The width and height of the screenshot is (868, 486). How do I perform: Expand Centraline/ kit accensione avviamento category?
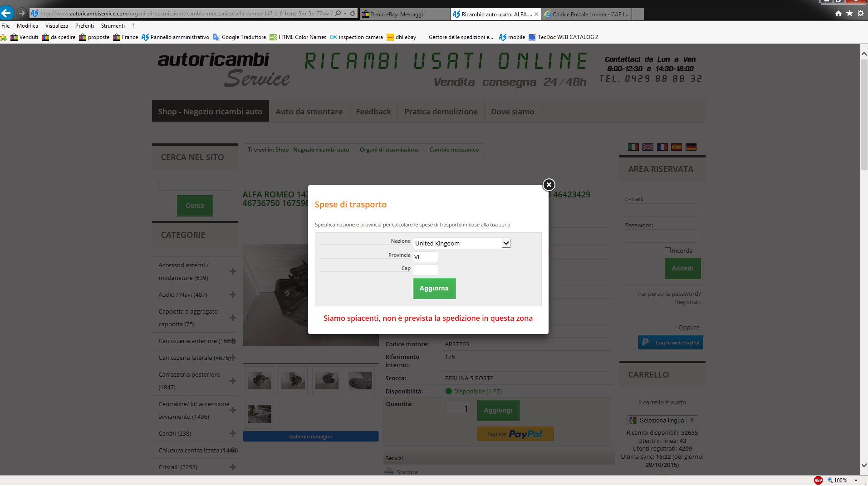pyautogui.click(x=233, y=410)
